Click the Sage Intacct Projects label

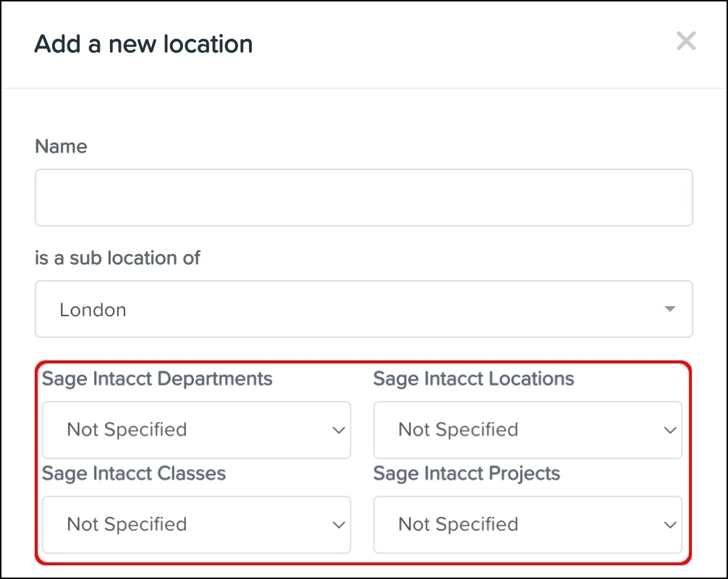pos(467,473)
